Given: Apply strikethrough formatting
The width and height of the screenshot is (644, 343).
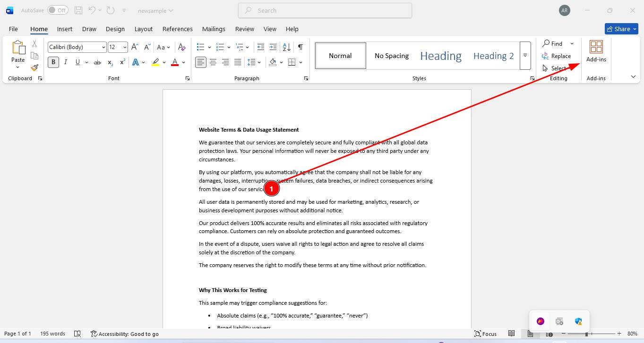Looking at the screenshot, I should point(97,62).
